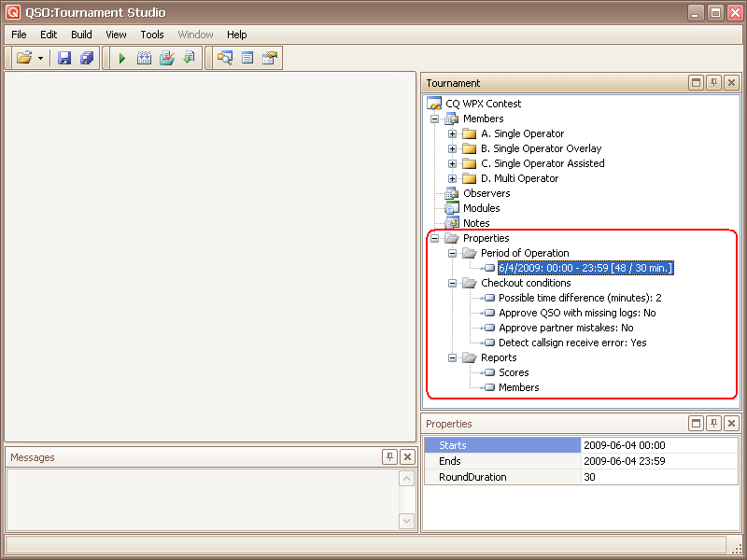Click the folder with red checkmark icon

(166, 58)
